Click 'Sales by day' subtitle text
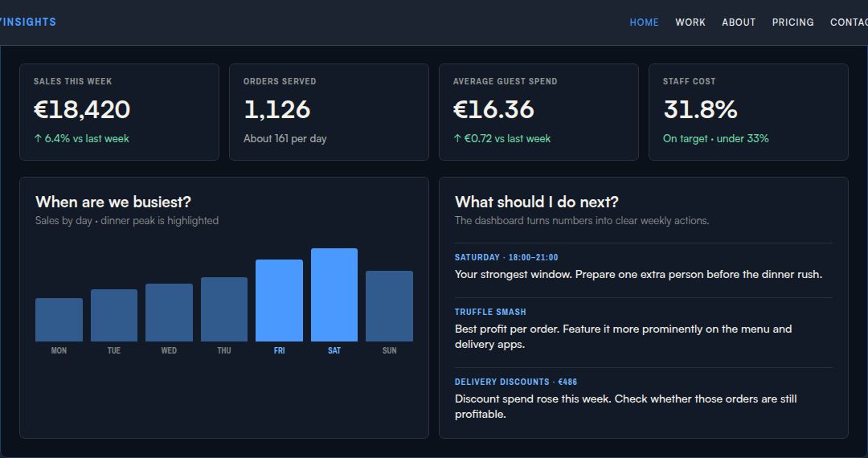This screenshot has width=868, height=458. coord(63,221)
